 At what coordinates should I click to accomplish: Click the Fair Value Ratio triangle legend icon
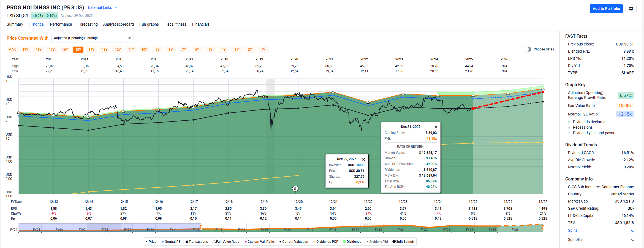pyautogui.click(x=214, y=242)
